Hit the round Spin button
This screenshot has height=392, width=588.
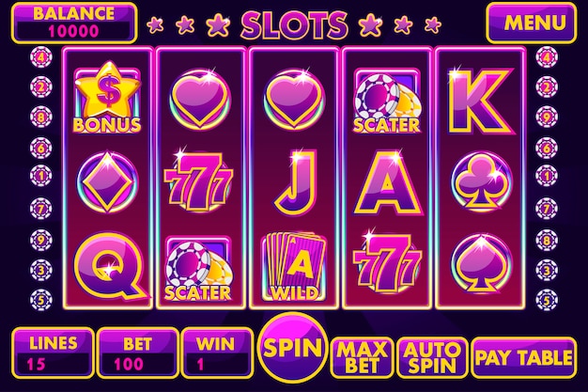coord(292,348)
